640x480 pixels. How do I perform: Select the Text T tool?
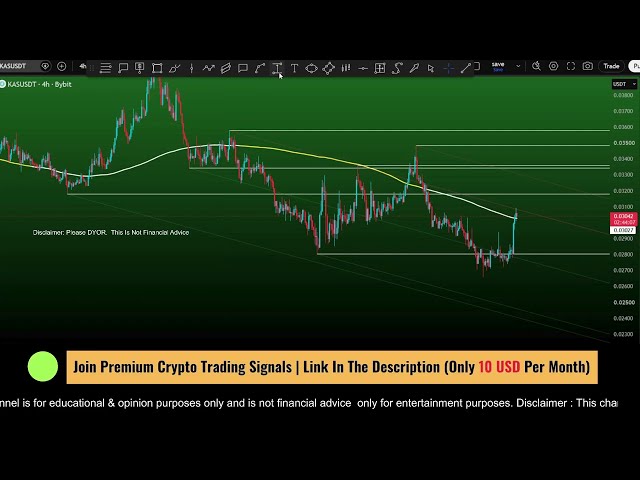(294, 68)
